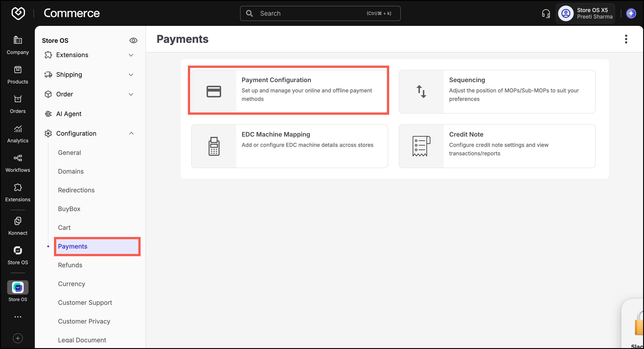Click the Credit Note receipt icon
Viewport: 644px width, 349px height.
(421, 146)
